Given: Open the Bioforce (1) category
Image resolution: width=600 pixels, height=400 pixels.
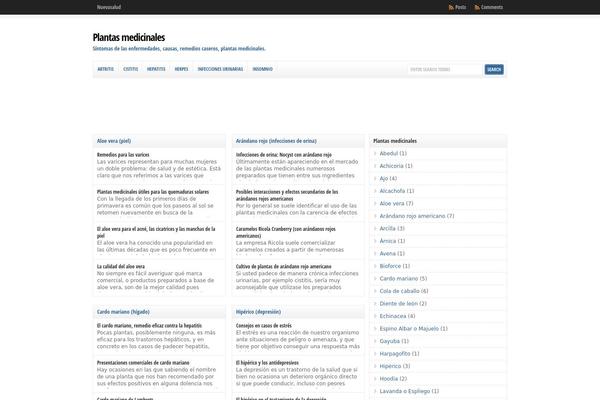Looking at the screenshot, I should click(395, 266).
